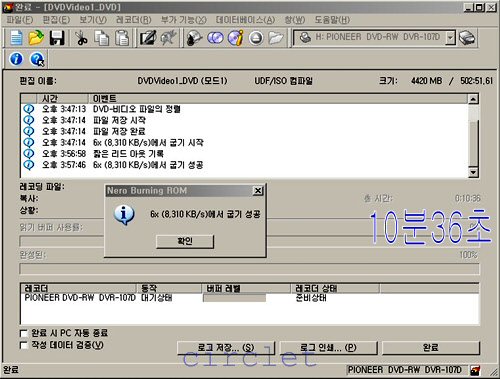Click the 4420 MB size value
Viewport: 500px width, 379px height.
(x=426, y=81)
